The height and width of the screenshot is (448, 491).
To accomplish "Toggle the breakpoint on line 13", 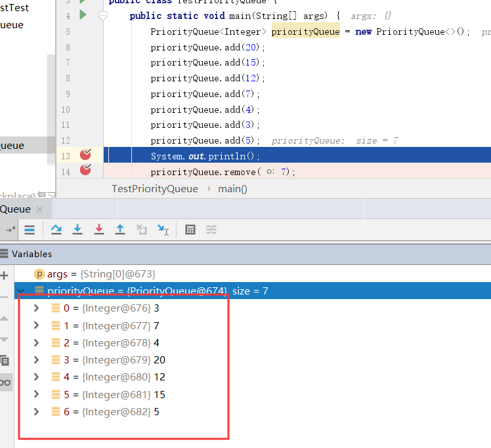I will (x=85, y=155).
